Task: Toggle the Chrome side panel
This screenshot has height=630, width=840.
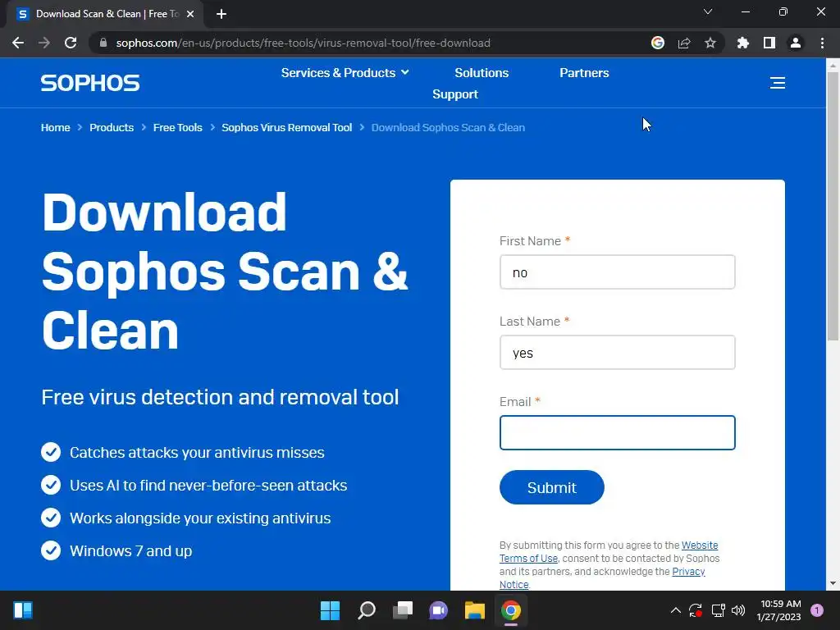Action: tap(769, 43)
